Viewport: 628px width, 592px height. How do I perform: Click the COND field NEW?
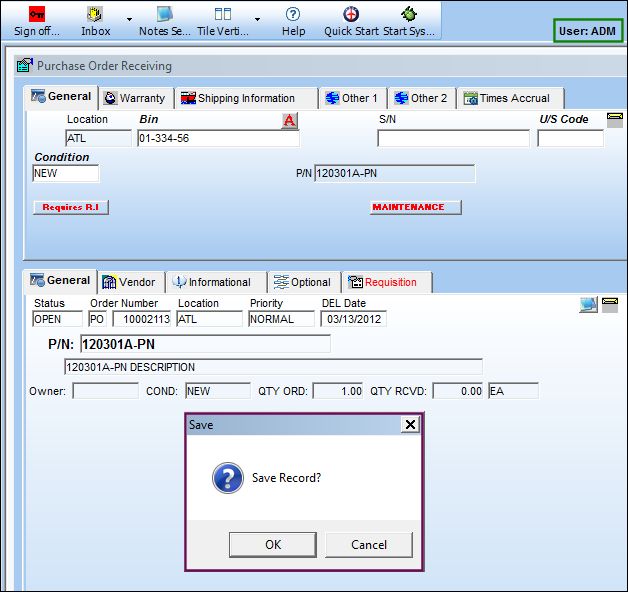click(x=218, y=391)
